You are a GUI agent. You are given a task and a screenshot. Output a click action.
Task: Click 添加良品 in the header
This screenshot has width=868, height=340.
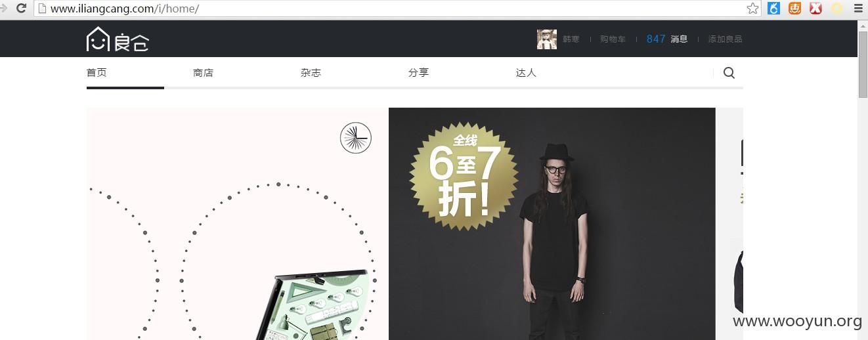tap(725, 39)
